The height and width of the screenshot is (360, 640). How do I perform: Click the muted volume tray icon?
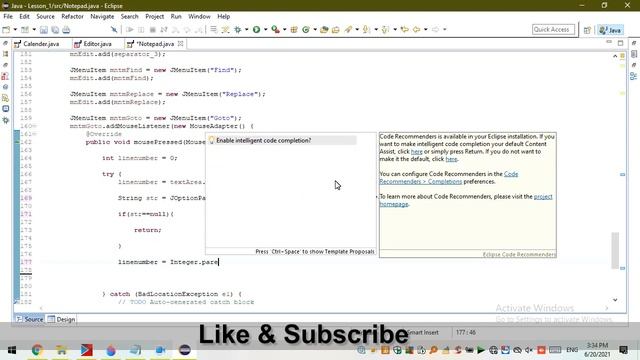point(529,350)
